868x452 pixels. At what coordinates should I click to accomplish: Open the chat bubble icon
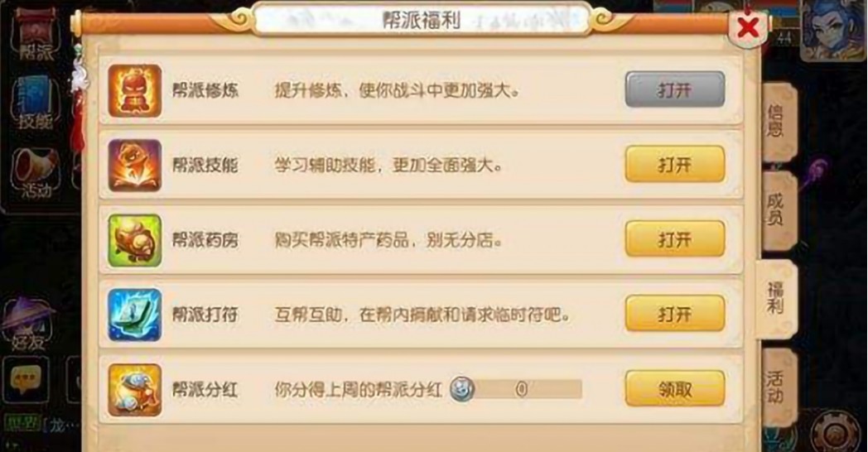26,379
